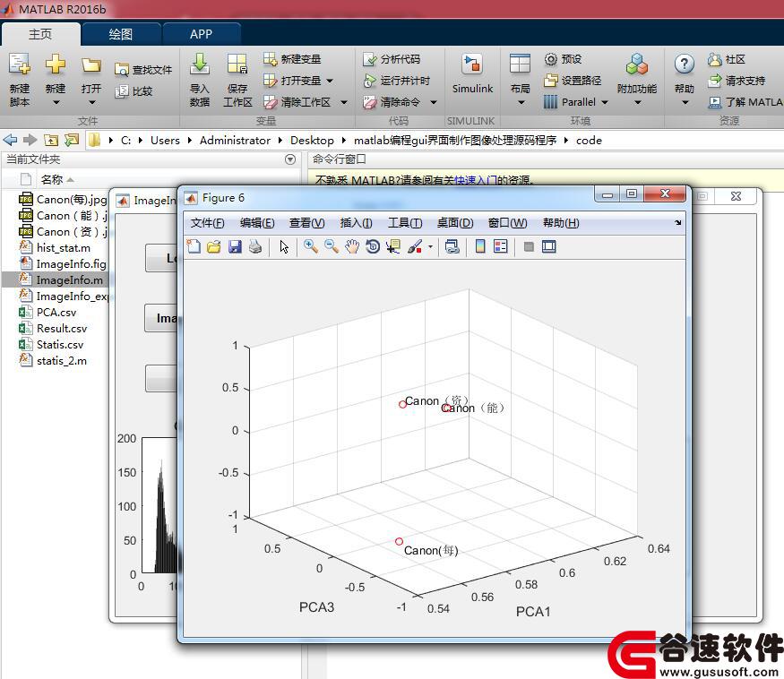Expand the Open (打开) dropdown arrow
784x679 pixels.
(92, 102)
